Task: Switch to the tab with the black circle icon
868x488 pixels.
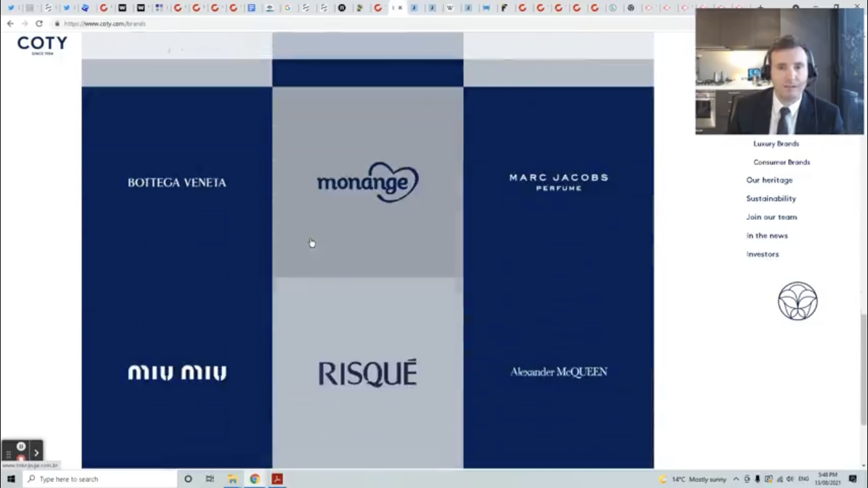Action: 342,8
